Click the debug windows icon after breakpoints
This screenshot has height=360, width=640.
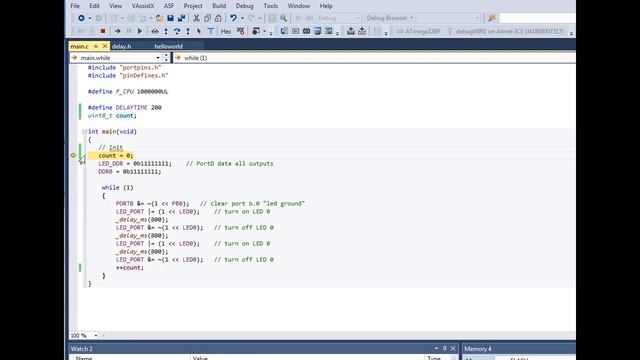click(x=256, y=31)
